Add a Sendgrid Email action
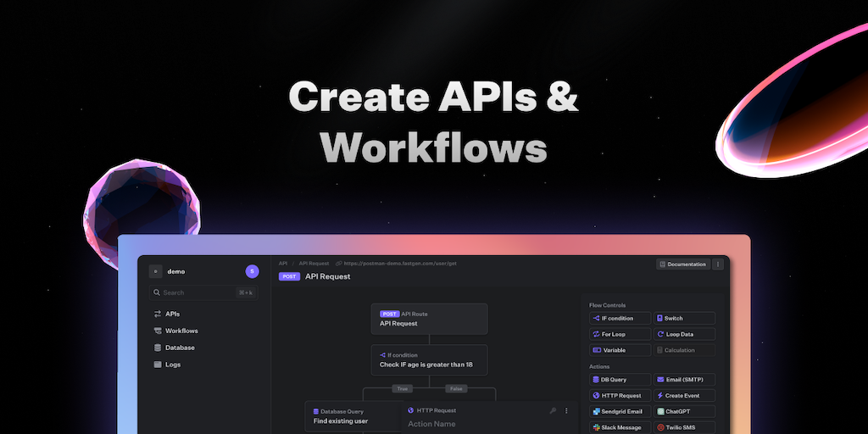The image size is (868, 434). click(x=620, y=412)
